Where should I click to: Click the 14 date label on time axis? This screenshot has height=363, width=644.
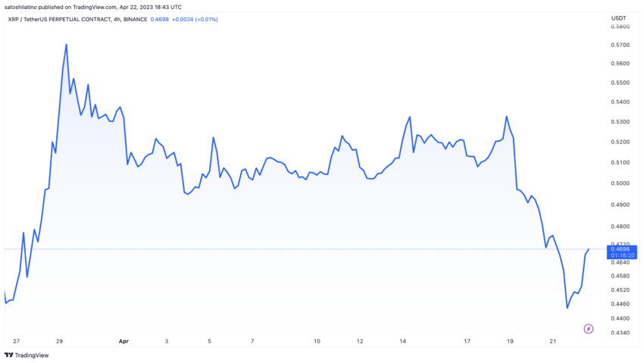[x=403, y=341]
